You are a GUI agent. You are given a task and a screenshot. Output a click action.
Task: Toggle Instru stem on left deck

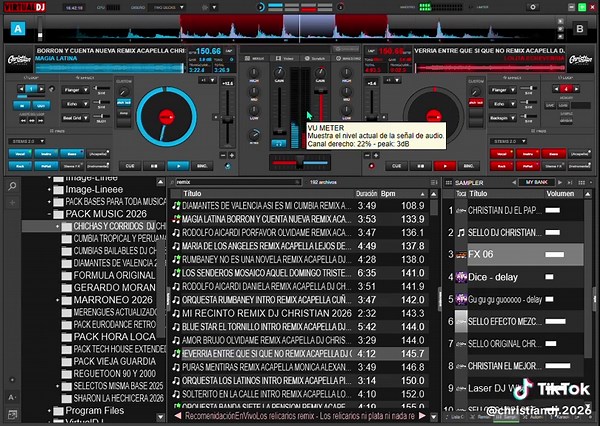pyautogui.click(x=46, y=154)
